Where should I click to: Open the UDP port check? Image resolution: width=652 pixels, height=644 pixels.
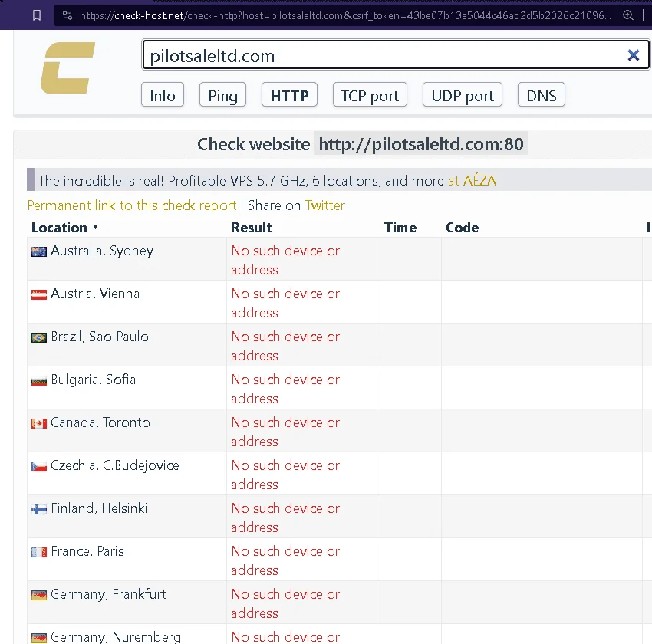[463, 95]
